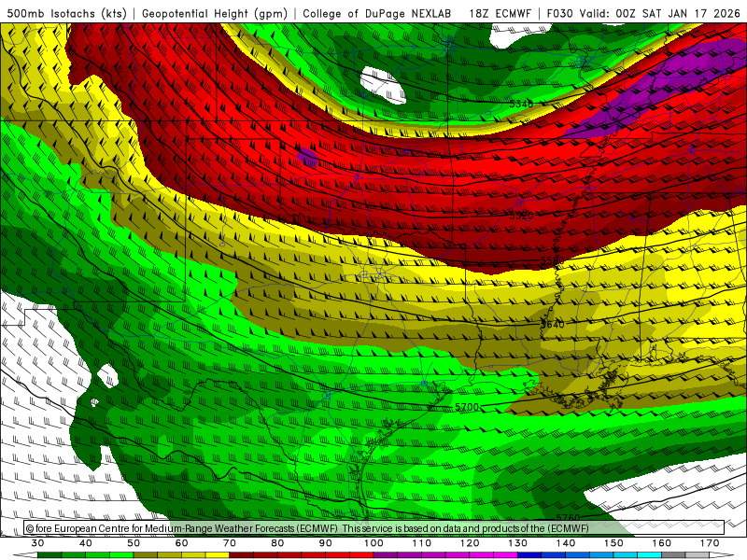This screenshot has height=560, width=747.
Task: Click the 100 label on the color scale
Action: point(374,543)
